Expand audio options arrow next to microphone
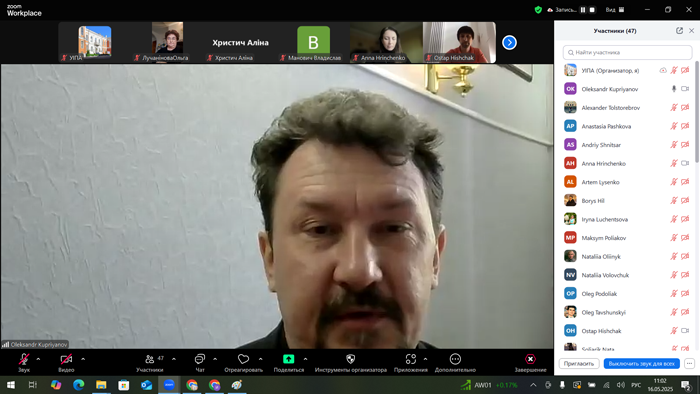This screenshot has width=700, height=394. [x=38, y=359]
